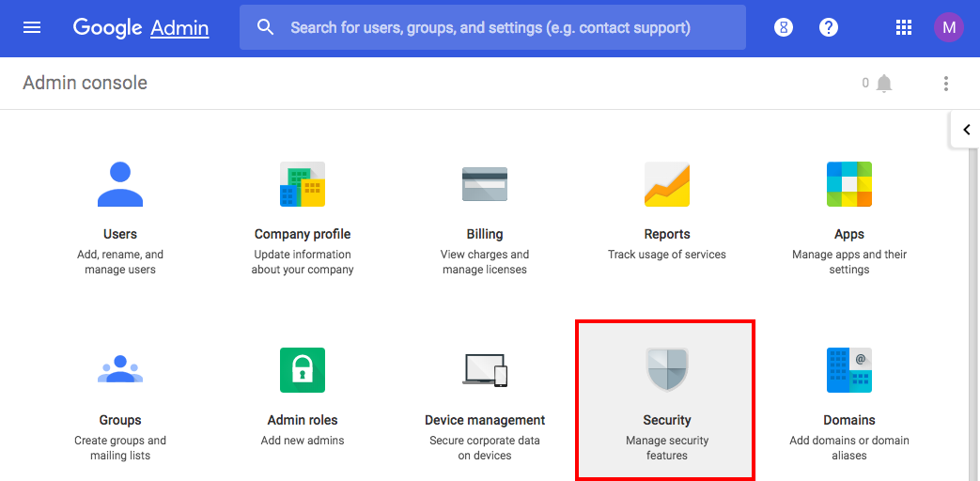Click the magnifier search icon
Screen dimensions: 980x481
coord(266,27)
